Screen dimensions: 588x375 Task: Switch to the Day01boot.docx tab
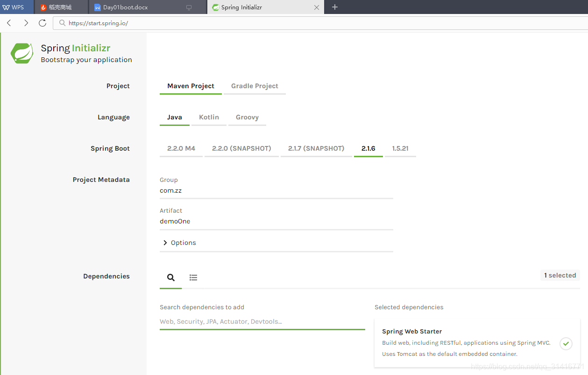point(148,7)
